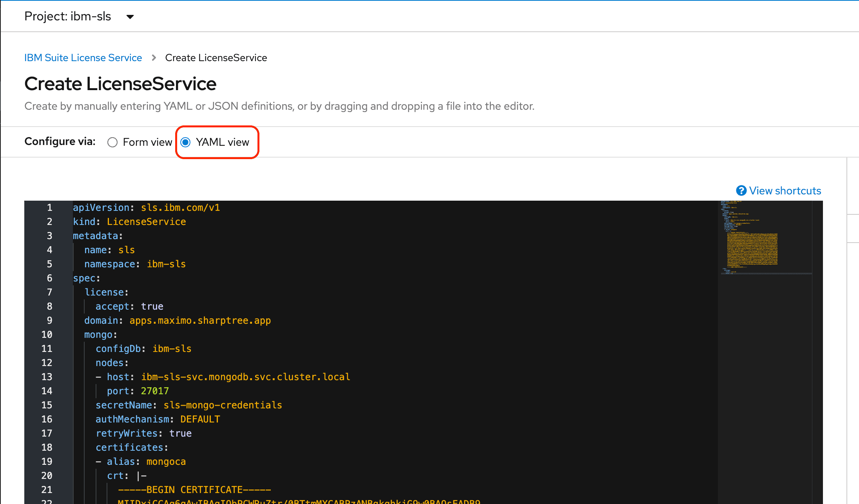Click the configDb: ibm-sls line
The image size is (859, 504).
pos(143,349)
